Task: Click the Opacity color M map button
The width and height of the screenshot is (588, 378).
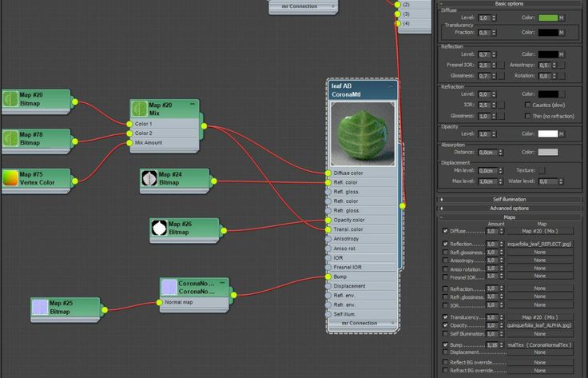Action: (562, 133)
